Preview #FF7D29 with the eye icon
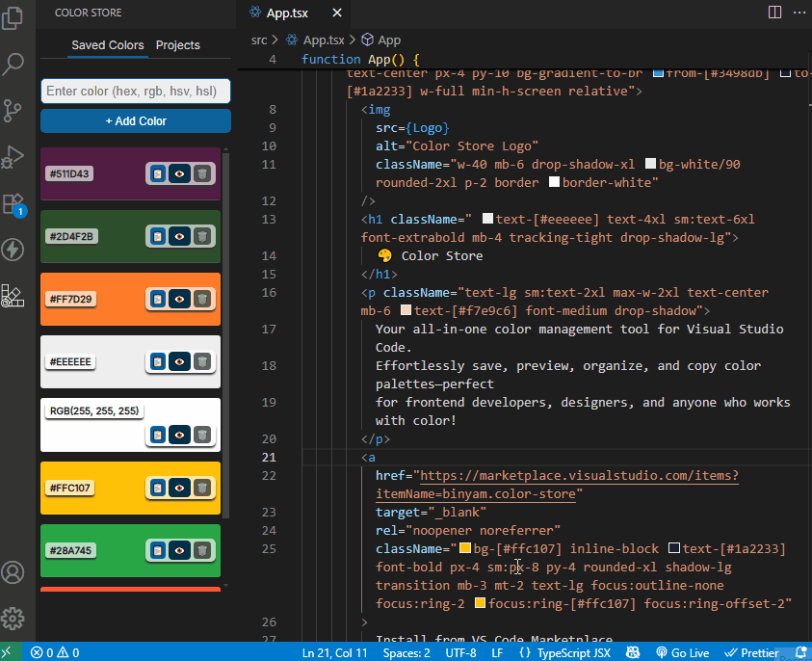 [180, 300]
